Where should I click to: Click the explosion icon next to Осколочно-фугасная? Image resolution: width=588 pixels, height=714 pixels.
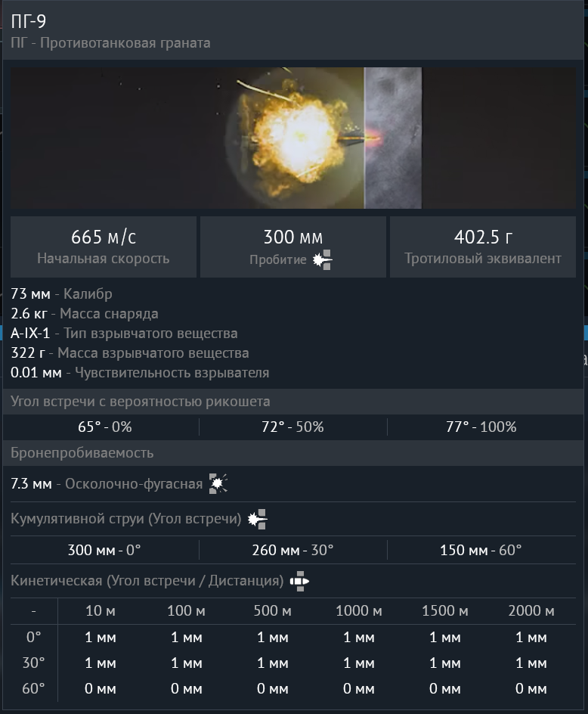coord(218,484)
